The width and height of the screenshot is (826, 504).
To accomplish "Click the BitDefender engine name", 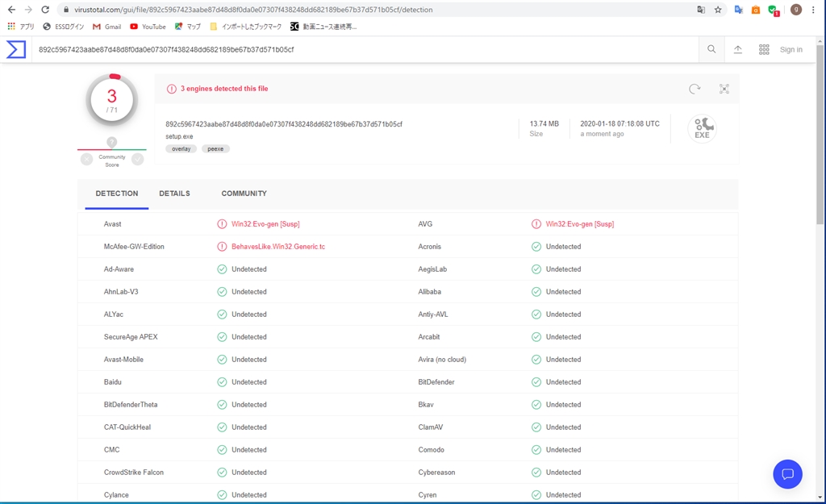I will coord(436,381).
